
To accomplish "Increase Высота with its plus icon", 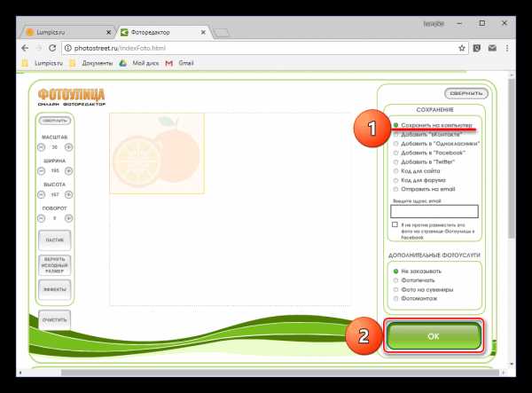I will click(68, 193).
